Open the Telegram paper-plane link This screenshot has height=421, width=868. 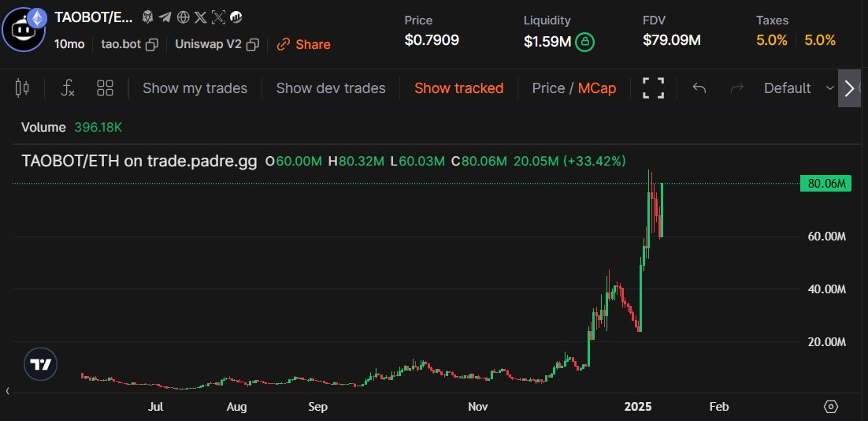[x=165, y=17]
